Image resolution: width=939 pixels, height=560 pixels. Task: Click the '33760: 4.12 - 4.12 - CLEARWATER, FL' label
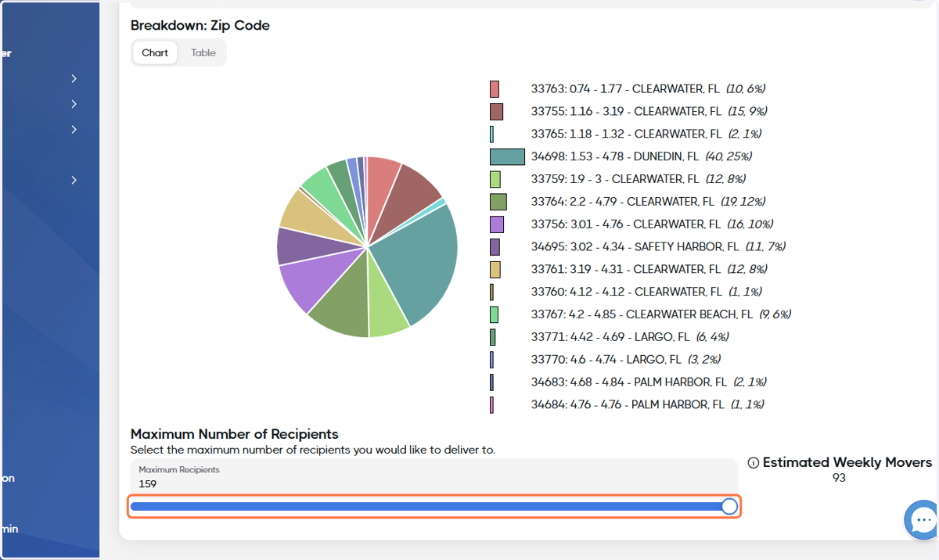pos(627,293)
